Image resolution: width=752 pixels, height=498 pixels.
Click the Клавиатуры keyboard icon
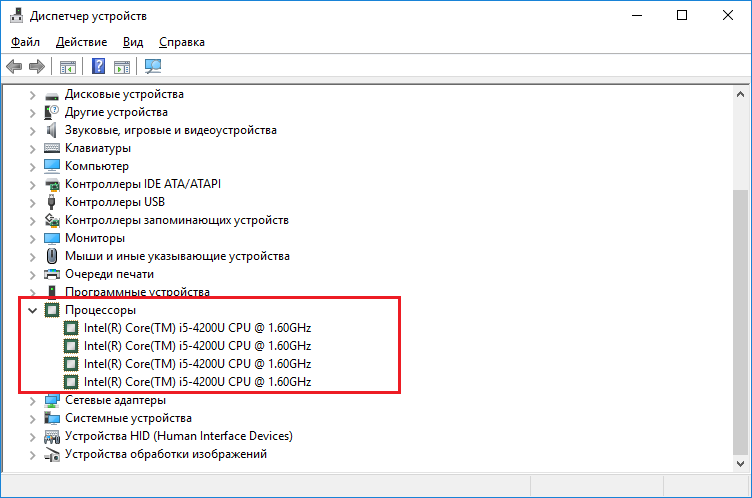pyautogui.click(x=52, y=148)
